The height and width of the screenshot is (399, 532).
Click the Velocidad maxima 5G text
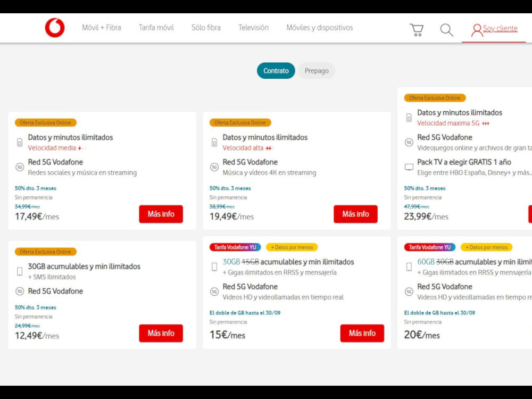click(x=448, y=123)
